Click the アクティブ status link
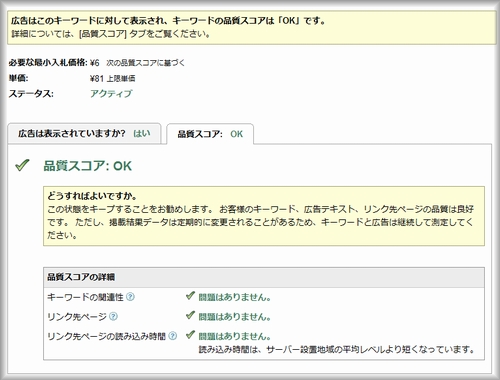 (x=111, y=94)
